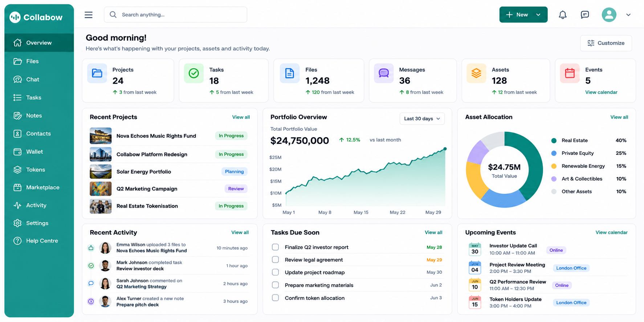Click the Private Equity legend color dot

point(554,153)
